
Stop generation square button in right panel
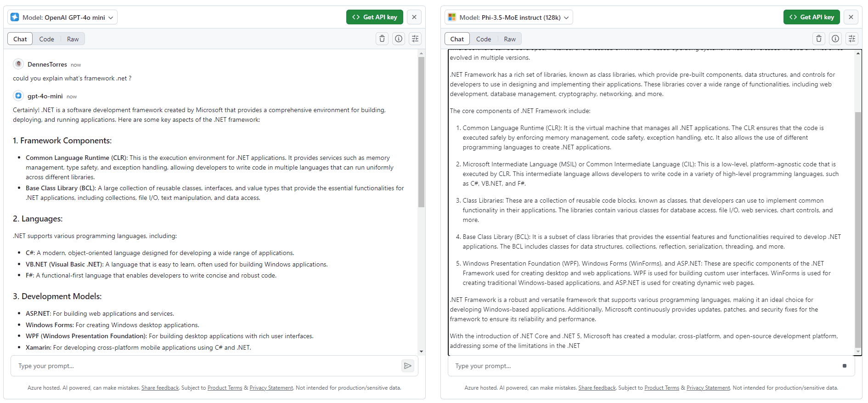[x=844, y=366]
